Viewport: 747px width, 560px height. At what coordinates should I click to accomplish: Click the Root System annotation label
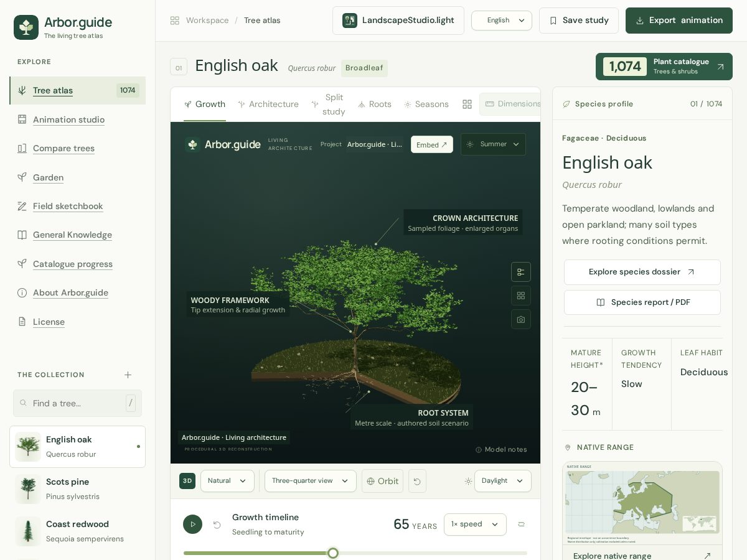pyautogui.click(x=411, y=418)
